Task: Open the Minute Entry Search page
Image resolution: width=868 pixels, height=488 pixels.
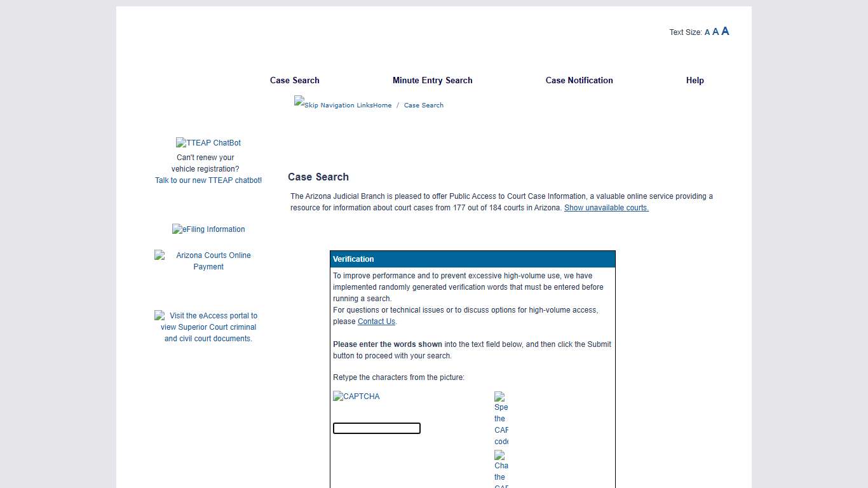Action: [x=432, y=80]
